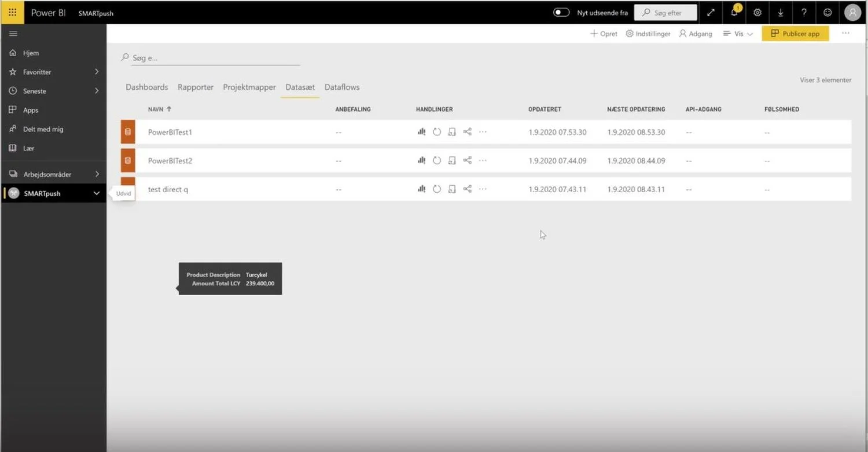Image resolution: width=868 pixels, height=452 pixels.
Task: Refresh the PowerBITest1 dataset now
Action: click(437, 131)
